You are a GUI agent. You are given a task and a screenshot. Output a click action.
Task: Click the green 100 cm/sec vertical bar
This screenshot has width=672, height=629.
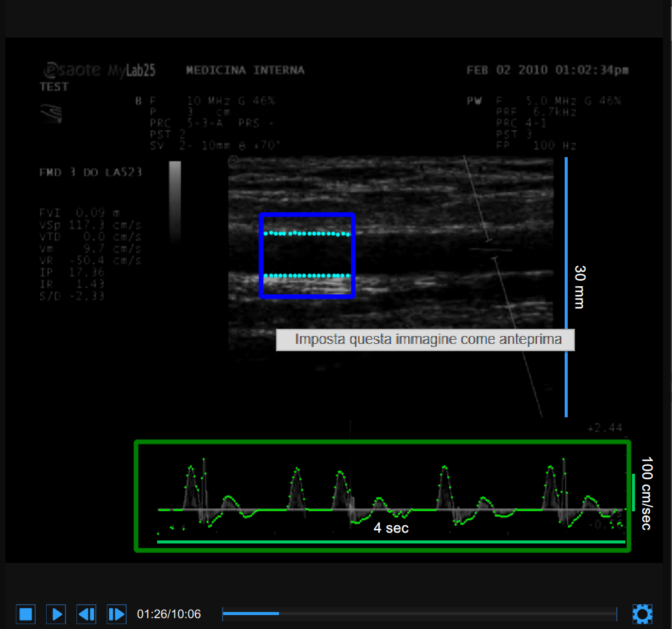tap(633, 492)
